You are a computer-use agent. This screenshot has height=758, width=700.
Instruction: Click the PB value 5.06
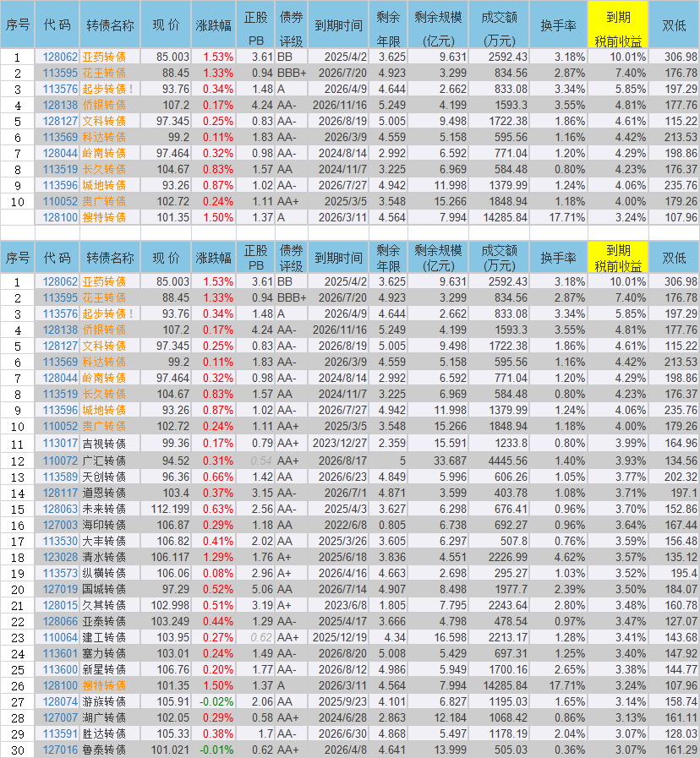pos(262,589)
